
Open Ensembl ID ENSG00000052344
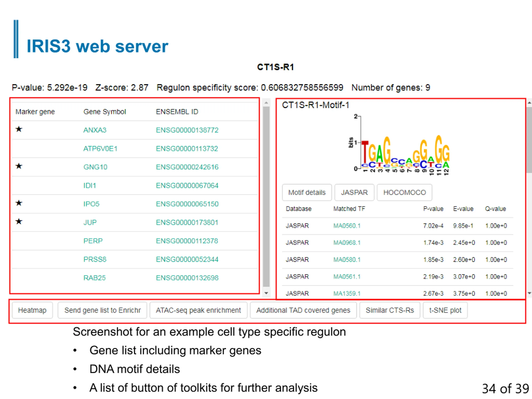(187, 259)
